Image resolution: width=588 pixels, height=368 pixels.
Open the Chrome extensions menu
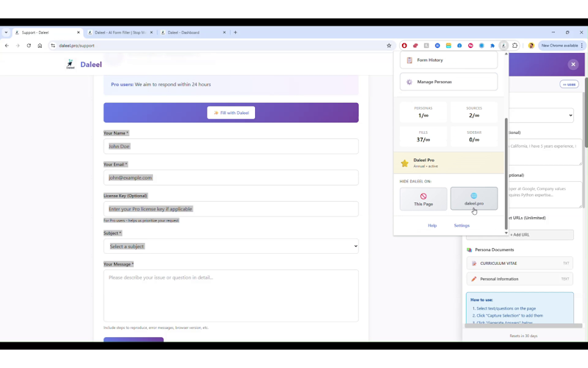pyautogui.click(x=515, y=46)
